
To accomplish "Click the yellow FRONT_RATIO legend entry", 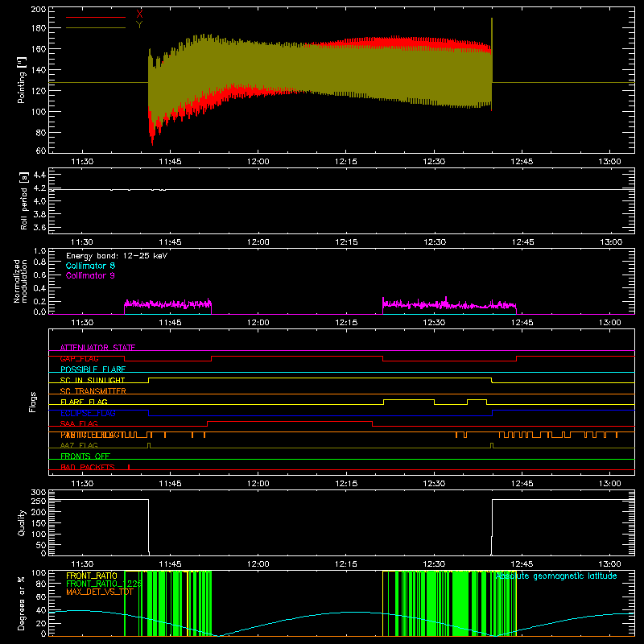I will tap(92, 576).
